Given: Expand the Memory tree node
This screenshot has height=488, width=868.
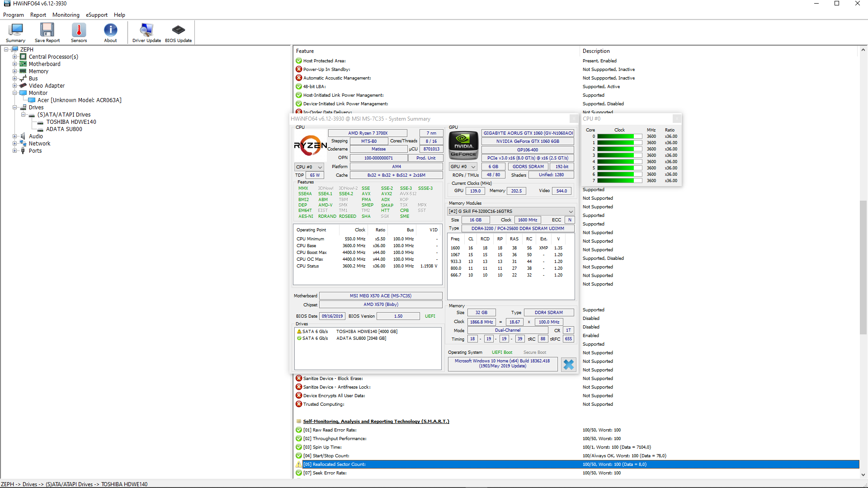Looking at the screenshot, I should pos(14,71).
